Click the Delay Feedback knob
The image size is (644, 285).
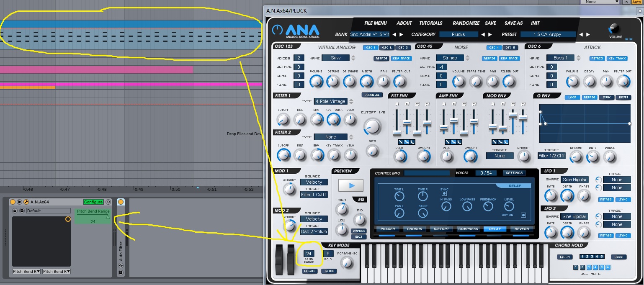tap(488, 206)
